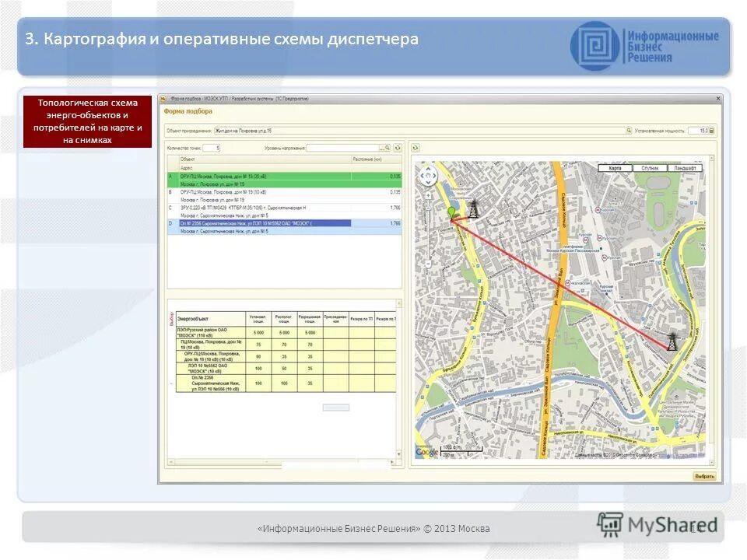Click magnifier icon in Уровень напряжения field
Image resolution: width=747 pixels, height=560 pixels.
388,148
